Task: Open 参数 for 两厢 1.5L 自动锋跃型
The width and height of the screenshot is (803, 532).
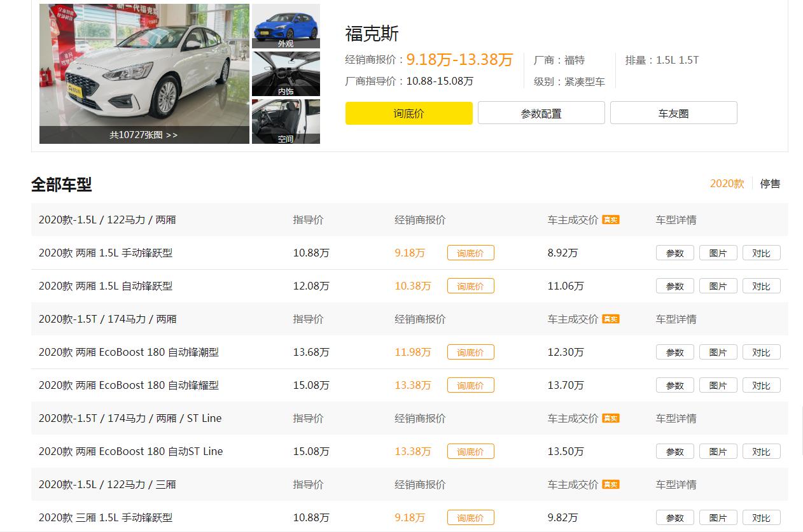Action: tap(674, 286)
